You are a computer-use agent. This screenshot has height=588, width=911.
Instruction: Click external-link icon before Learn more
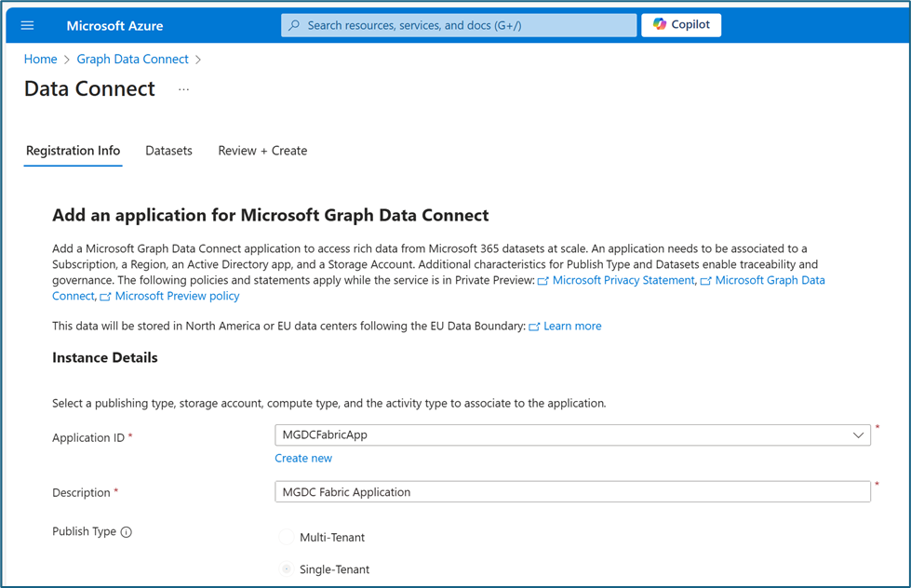point(534,327)
